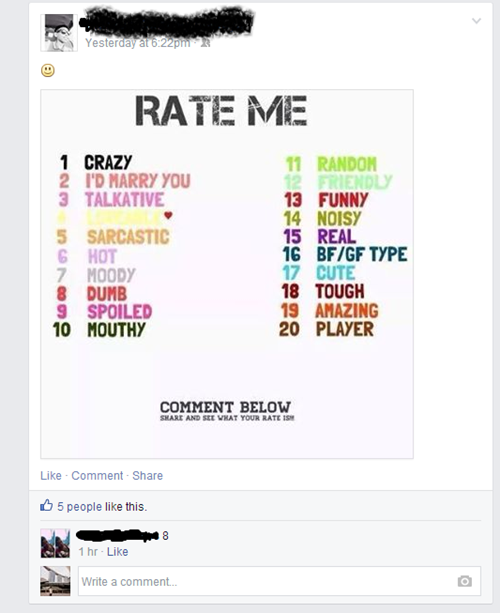Open the RATE ME image

(x=227, y=274)
